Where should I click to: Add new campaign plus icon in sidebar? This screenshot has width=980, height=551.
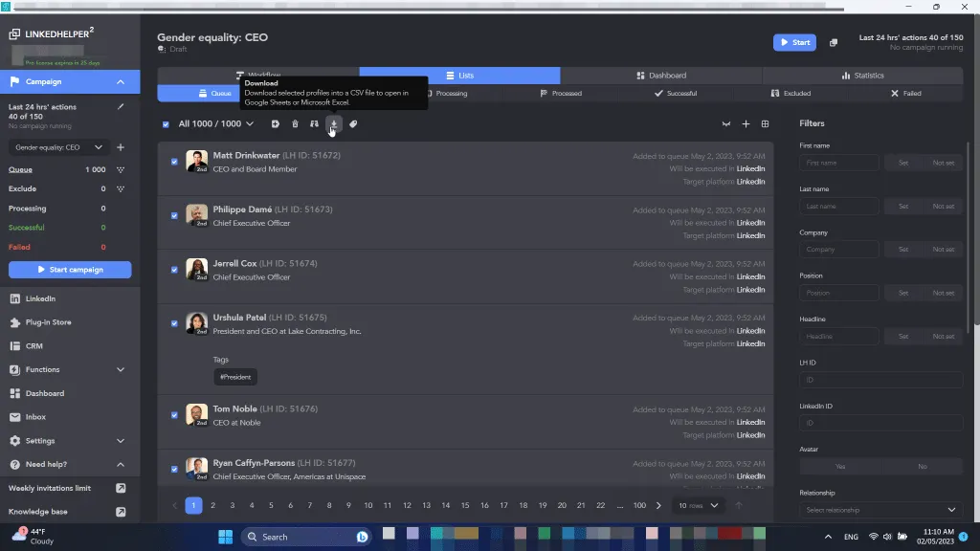pos(121,147)
